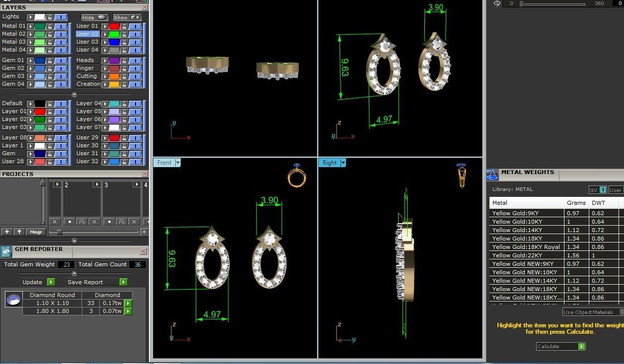Click the lock icon for Lights layer
Screen dimensions: 624x364
[50, 17]
